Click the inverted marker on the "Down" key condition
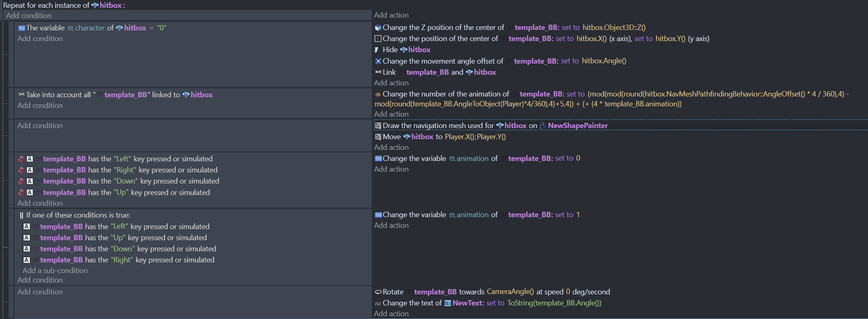The image size is (868, 319). pyautogui.click(x=21, y=181)
